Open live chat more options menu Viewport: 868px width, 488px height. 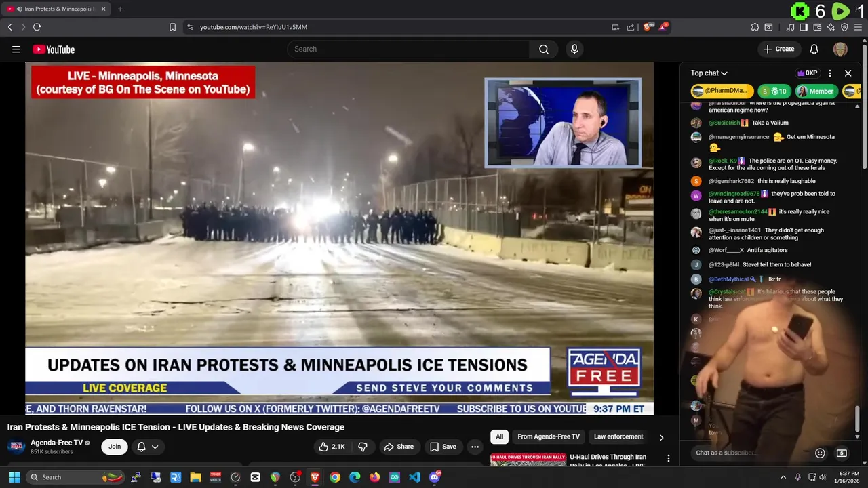tap(830, 73)
